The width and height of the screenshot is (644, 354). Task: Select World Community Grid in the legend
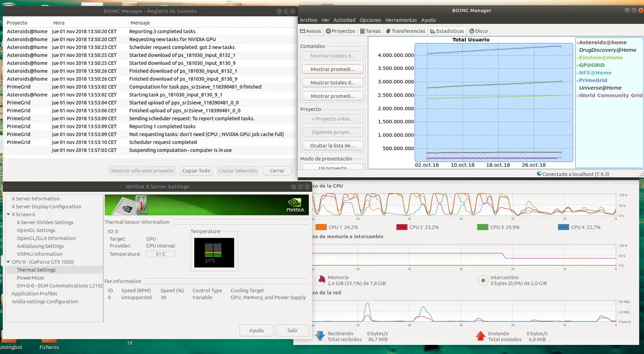(610, 95)
